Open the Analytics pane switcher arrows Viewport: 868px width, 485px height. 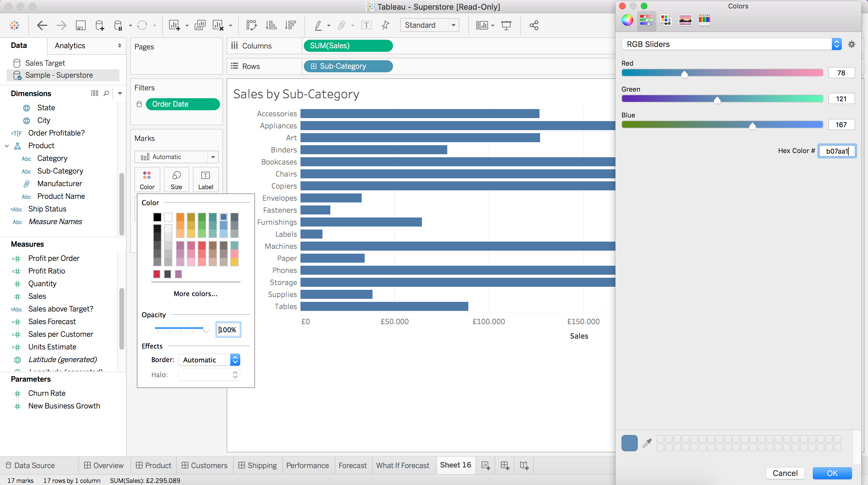pyautogui.click(x=119, y=45)
